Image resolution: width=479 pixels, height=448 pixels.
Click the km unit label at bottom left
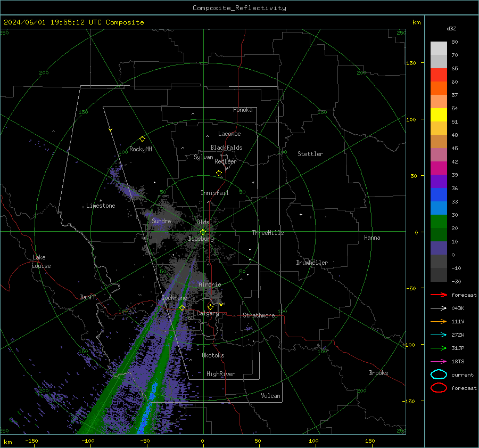7,442
